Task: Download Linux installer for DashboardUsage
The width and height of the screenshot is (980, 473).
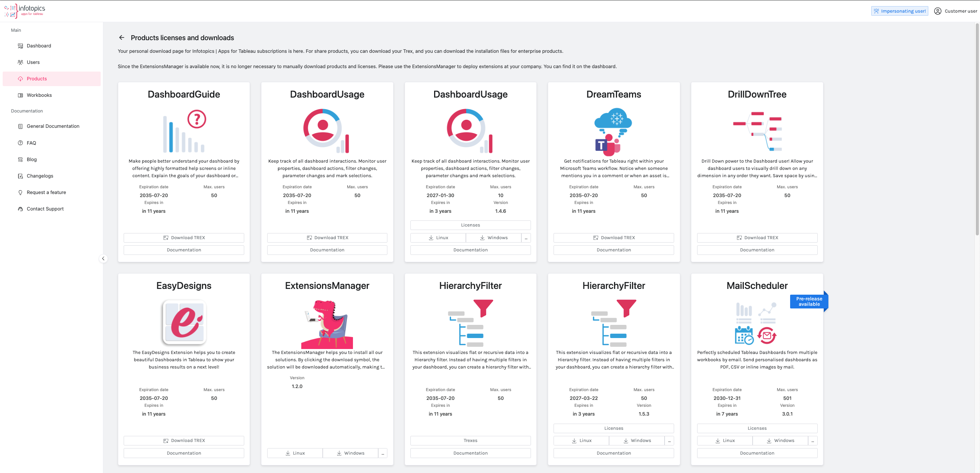Action: (438, 238)
